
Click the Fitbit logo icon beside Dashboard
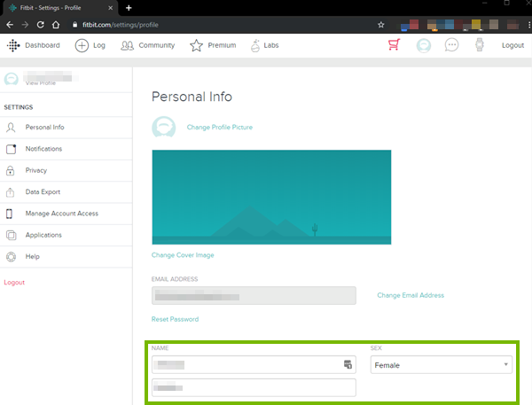click(13, 45)
